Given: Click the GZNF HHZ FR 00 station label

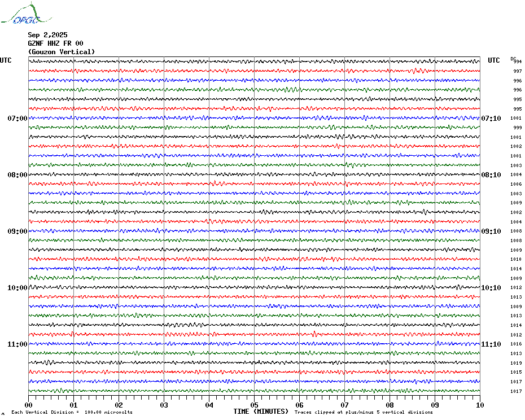Looking at the screenshot, I should tap(55, 43).
